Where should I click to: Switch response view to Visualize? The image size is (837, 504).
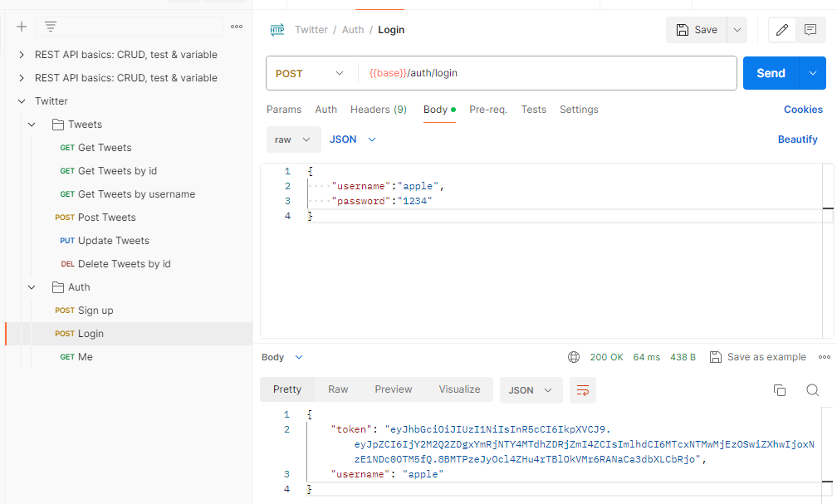click(x=460, y=389)
